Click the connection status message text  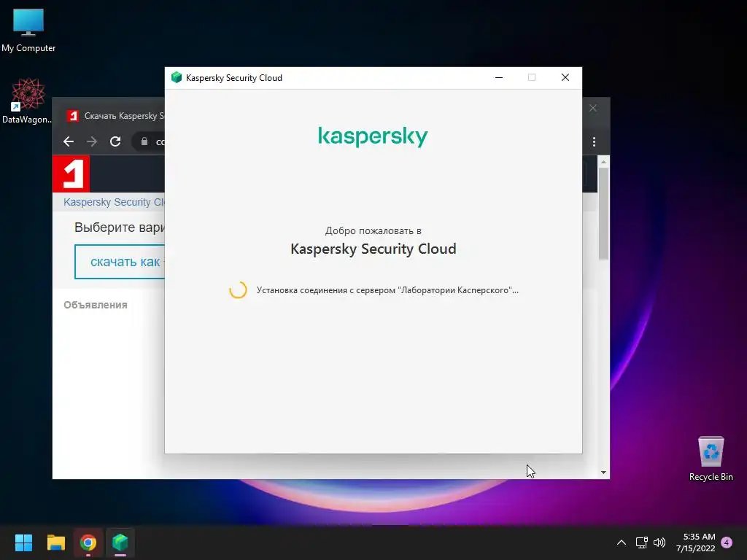387,290
